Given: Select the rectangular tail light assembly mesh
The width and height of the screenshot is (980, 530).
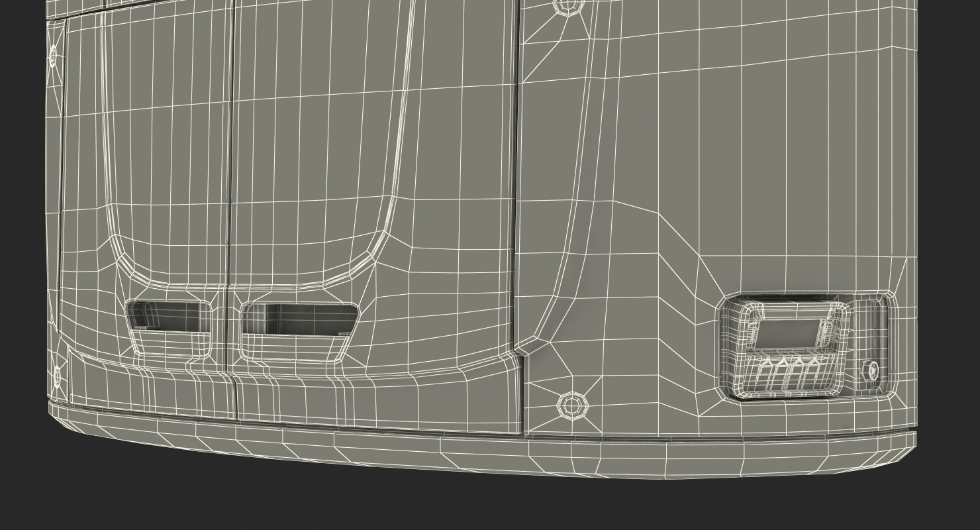Looking at the screenshot, I should (807, 347).
